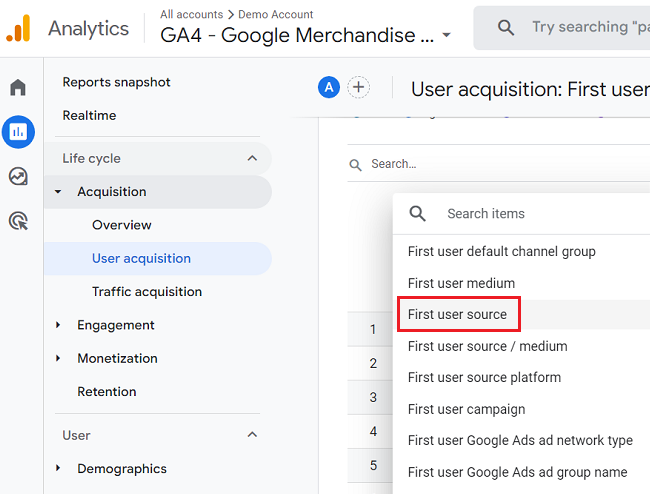Viewport: 650px width, 494px height.
Task: Choose First user default channel group
Action: coord(502,252)
